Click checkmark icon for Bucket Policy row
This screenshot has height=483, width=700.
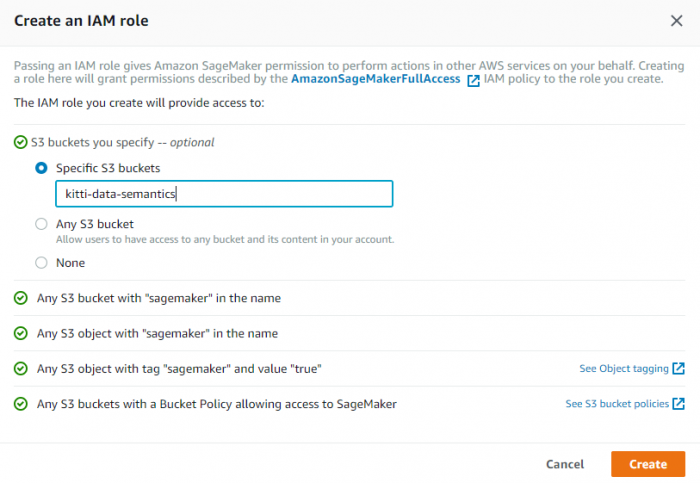point(21,404)
